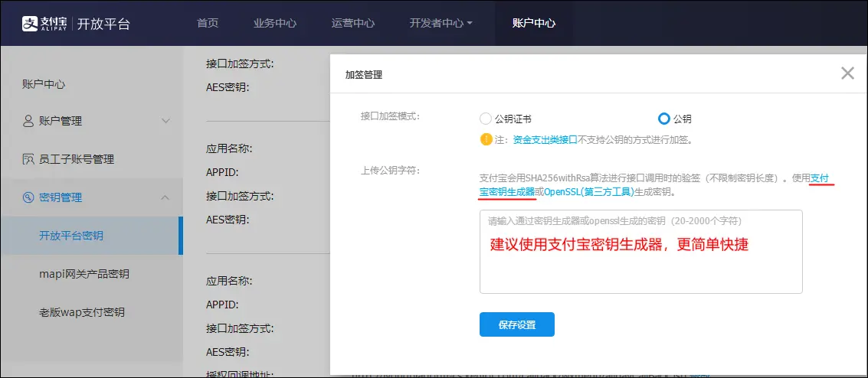Click the key icon beside 密钥管理

pos(28,197)
